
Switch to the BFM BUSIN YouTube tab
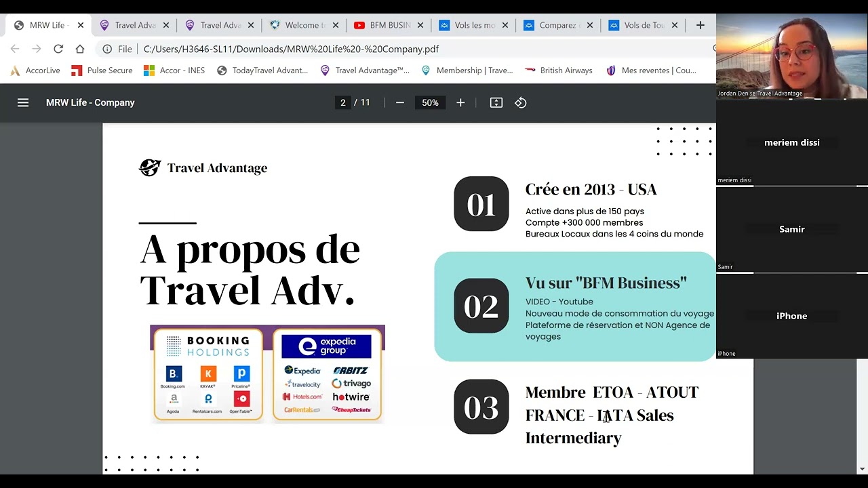(x=389, y=25)
